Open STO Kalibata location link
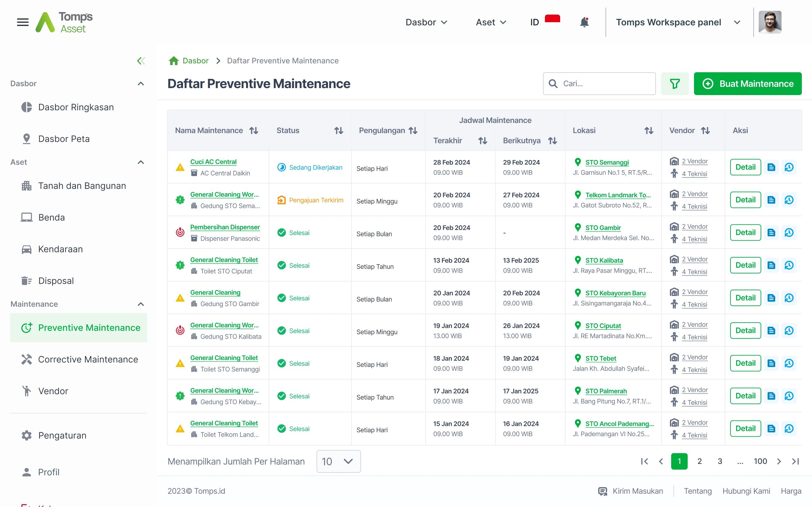Screen dimensions: 812x507 pyautogui.click(x=604, y=260)
